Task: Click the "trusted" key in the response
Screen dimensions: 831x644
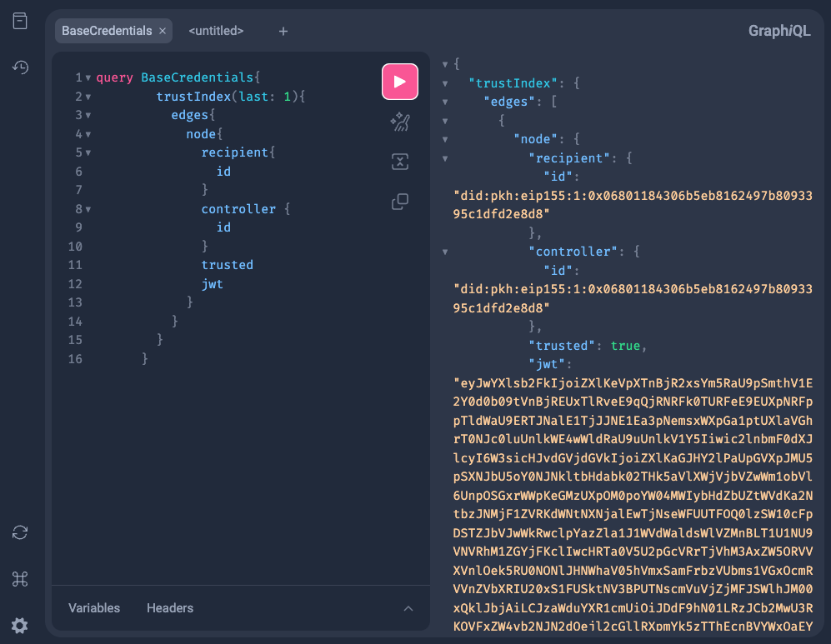Action: click(561, 346)
